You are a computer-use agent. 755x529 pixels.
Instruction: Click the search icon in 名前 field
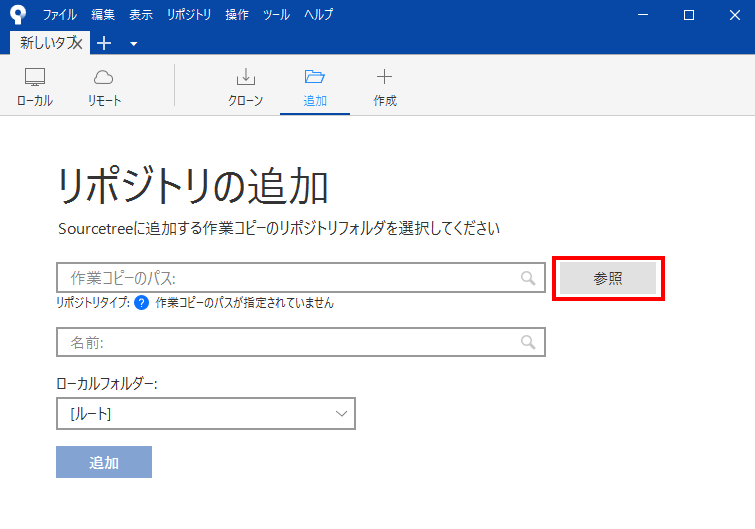[x=528, y=342]
